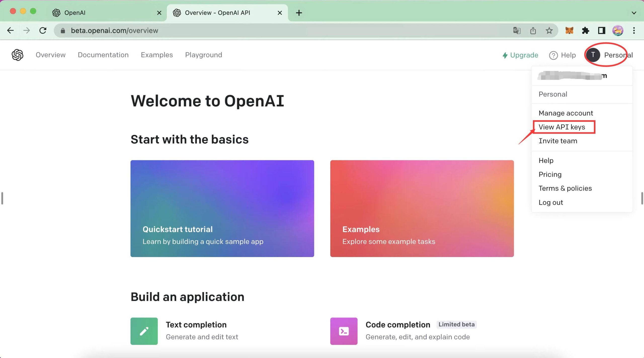Close the Overview - OpenAI API tab
The image size is (644, 358).
point(280,13)
